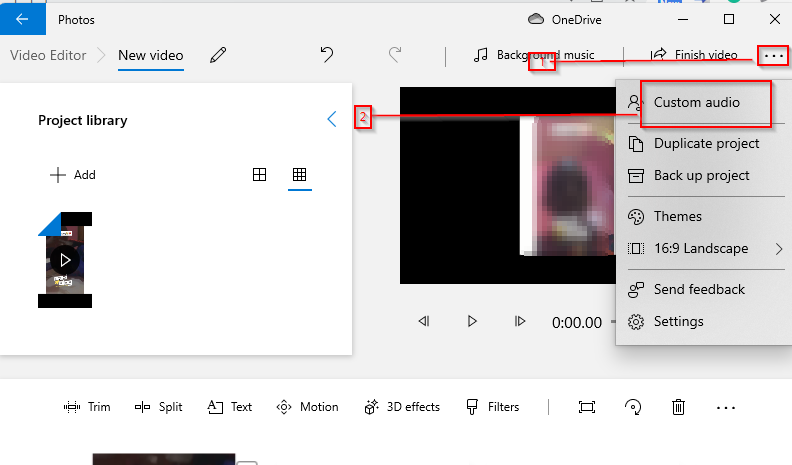This screenshot has width=792, height=465.
Task: Select the video clip thumbnail in library
Action: click(x=65, y=260)
